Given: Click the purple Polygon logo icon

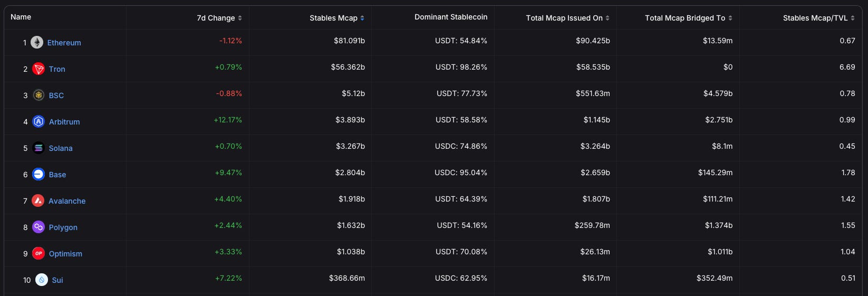Looking at the screenshot, I should point(38,227).
